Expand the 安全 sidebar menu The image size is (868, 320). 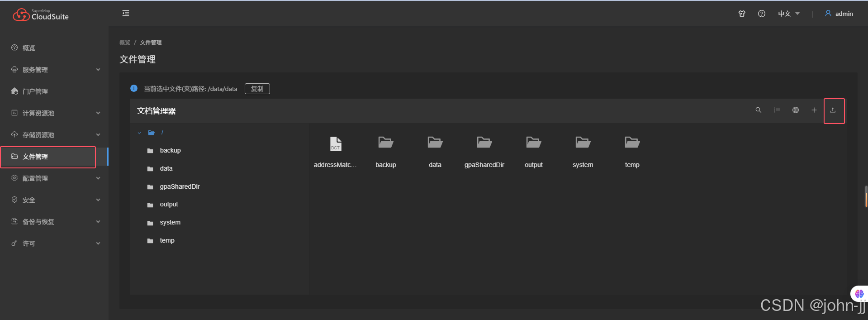(x=54, y=200)
